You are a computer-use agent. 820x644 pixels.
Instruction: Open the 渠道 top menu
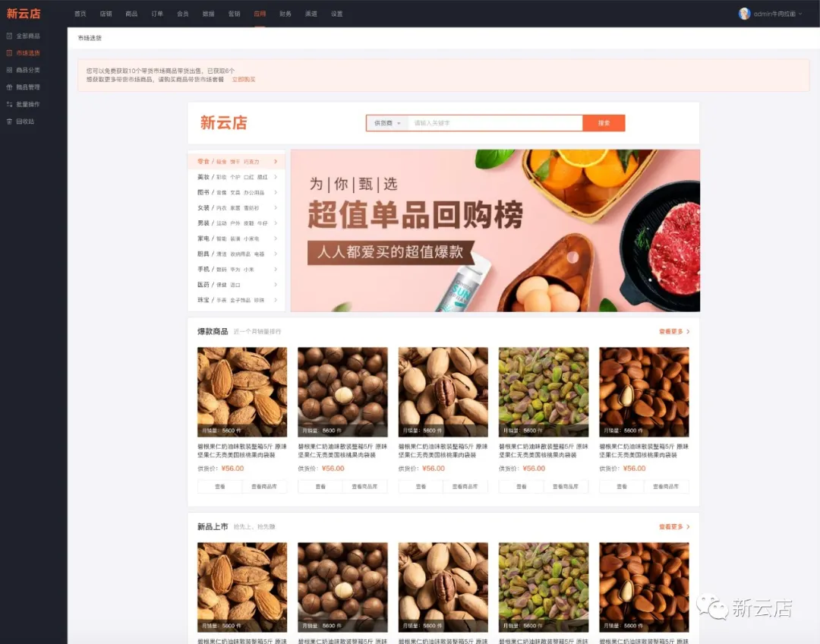pyautogui.click(x=311, y=14)
